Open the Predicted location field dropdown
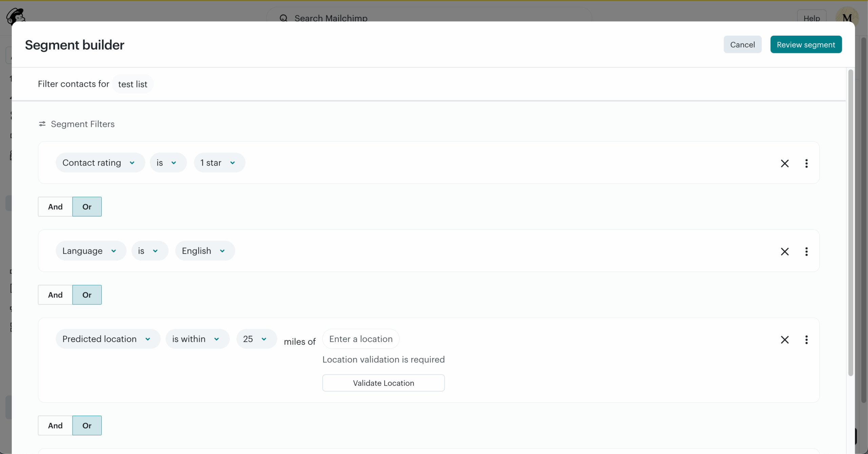Screen dimensions: 868x454 [x=108, y=339]
